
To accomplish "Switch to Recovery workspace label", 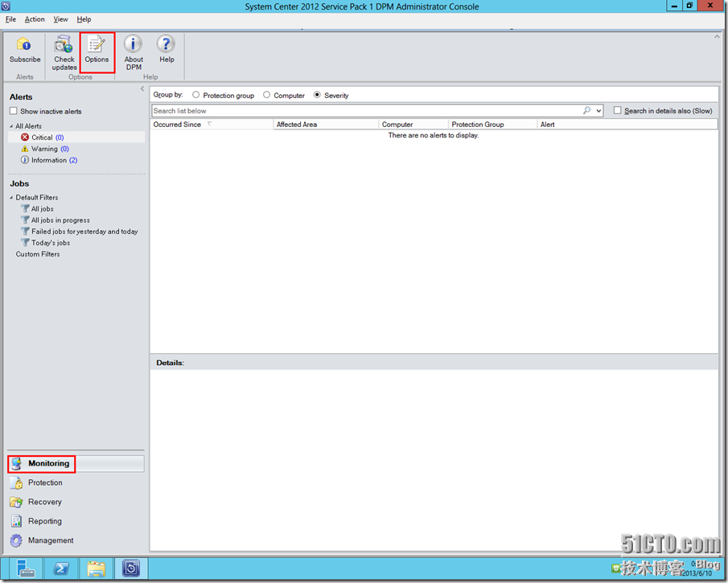I will (x=44, y=503).
